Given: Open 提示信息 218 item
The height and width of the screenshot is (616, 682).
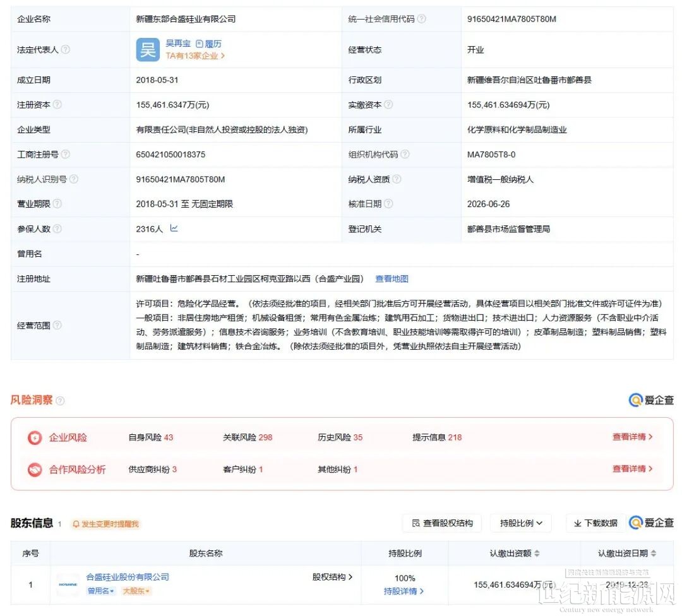Looking at the screenshot, I should (x=437, y=437).
